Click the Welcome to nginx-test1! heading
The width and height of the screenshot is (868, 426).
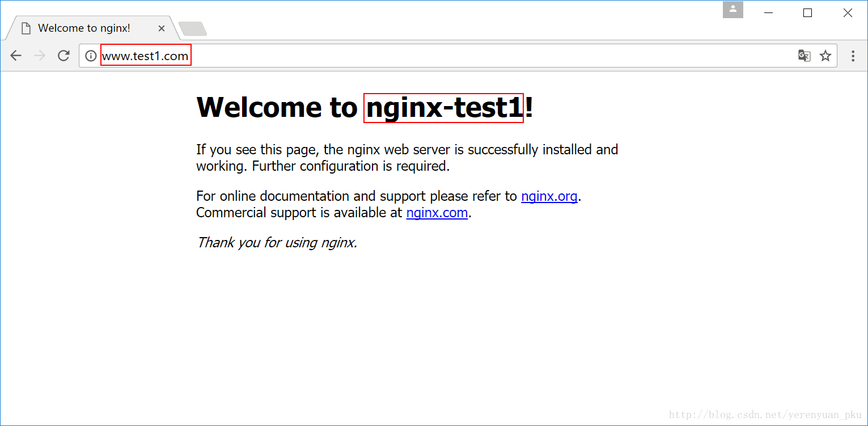365,107
